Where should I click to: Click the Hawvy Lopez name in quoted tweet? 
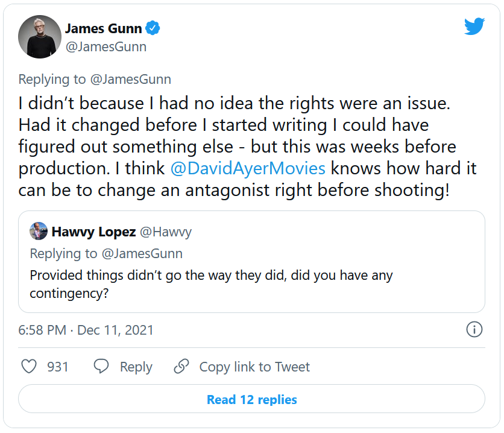[93, 232]
